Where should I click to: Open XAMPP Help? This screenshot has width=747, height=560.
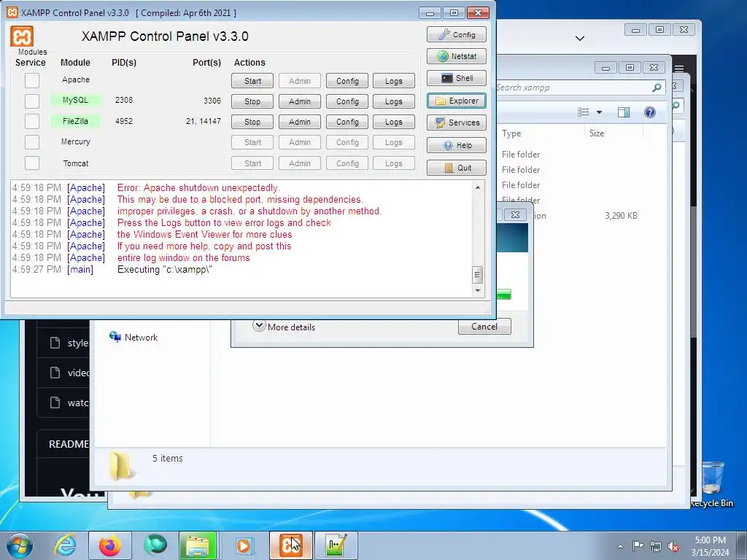click(x=457, y=145)
